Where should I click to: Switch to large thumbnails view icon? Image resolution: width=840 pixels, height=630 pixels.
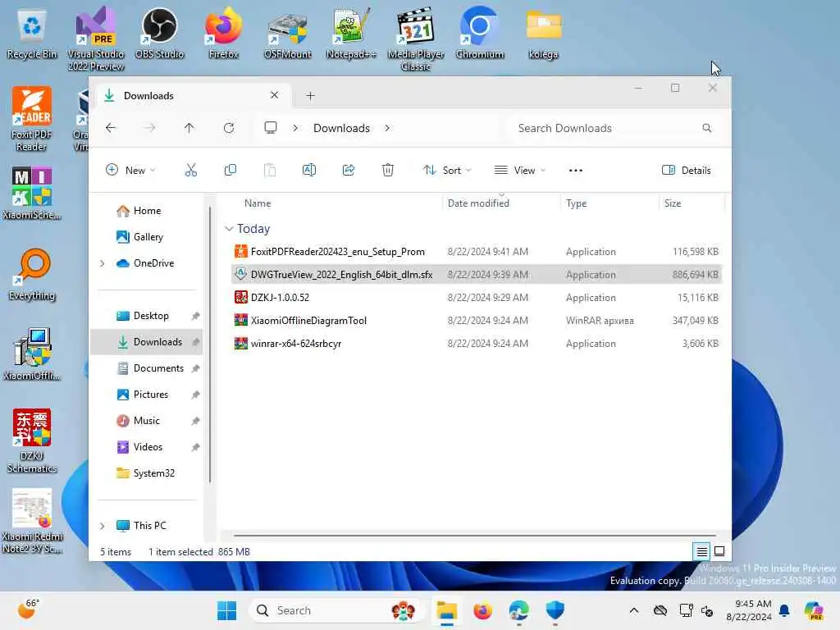click(719, 551)
